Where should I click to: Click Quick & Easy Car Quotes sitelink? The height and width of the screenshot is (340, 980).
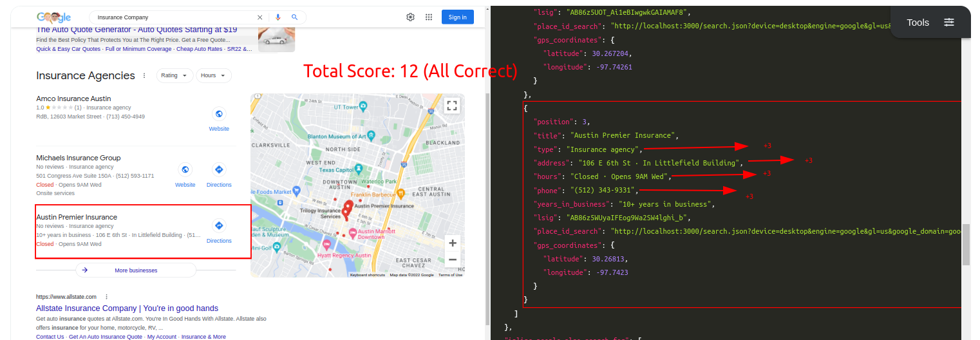(x=68, y=49)
